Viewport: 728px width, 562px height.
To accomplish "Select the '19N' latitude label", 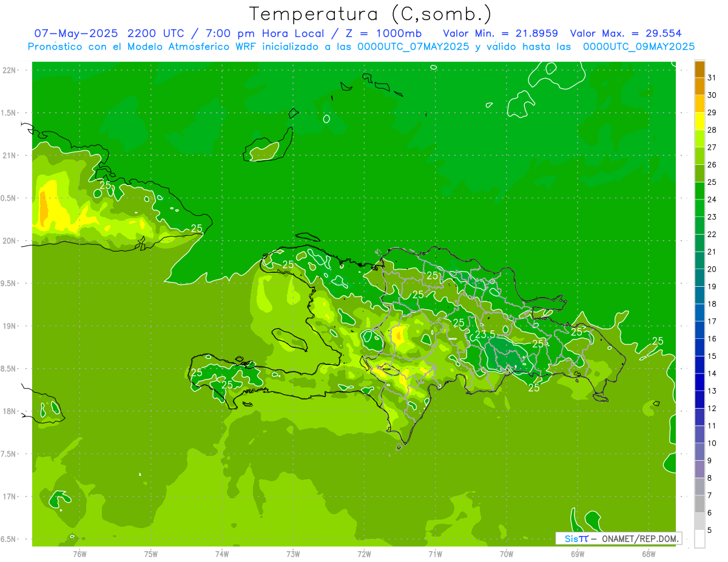I will [10, 326].
